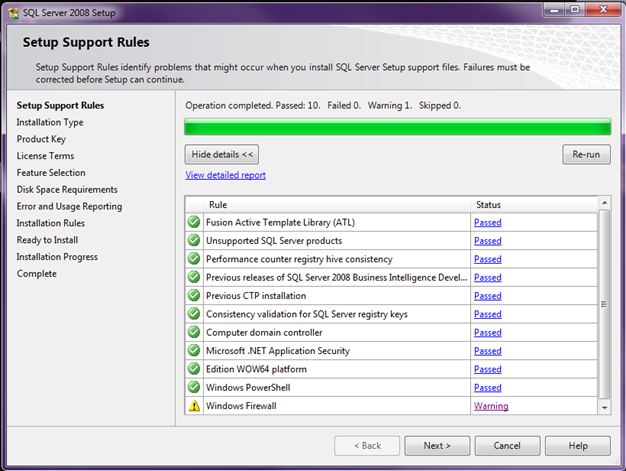This screenshot has height=471, width=626.
Task: Maximize the SQL Server 2008 Setup window
Action: [x=575, y=10]
